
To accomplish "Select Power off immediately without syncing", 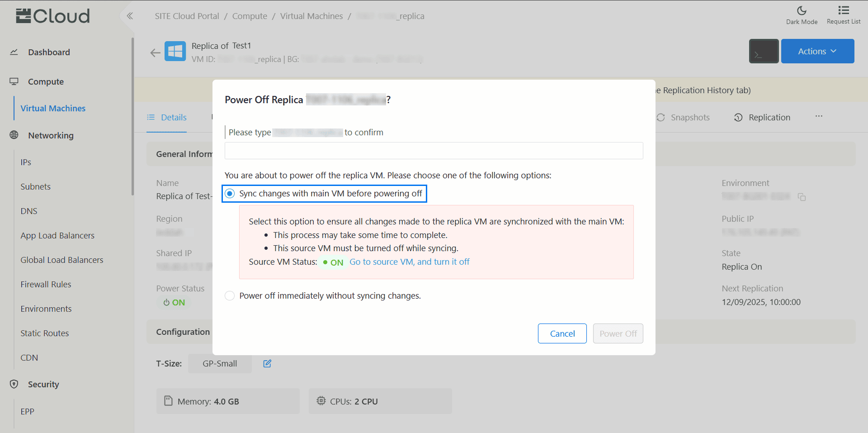I will click(x=230, y=296).
